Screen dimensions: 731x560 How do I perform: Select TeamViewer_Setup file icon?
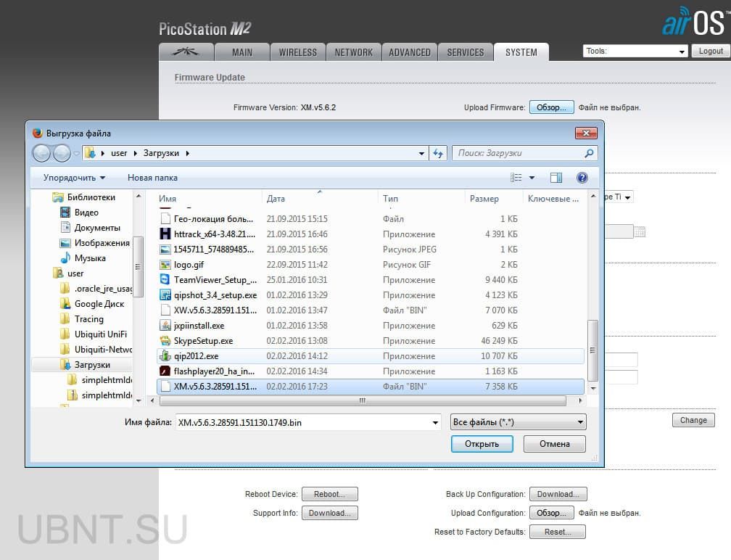coord(165,279)
